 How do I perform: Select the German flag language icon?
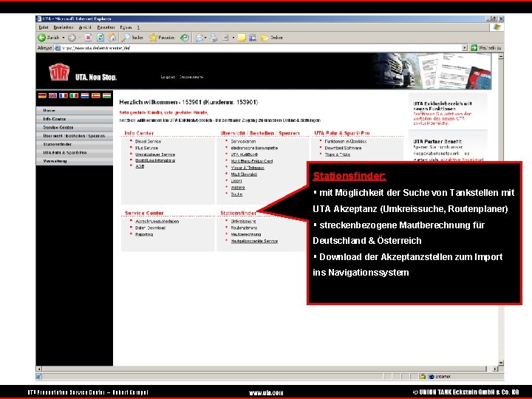point(42,95)
